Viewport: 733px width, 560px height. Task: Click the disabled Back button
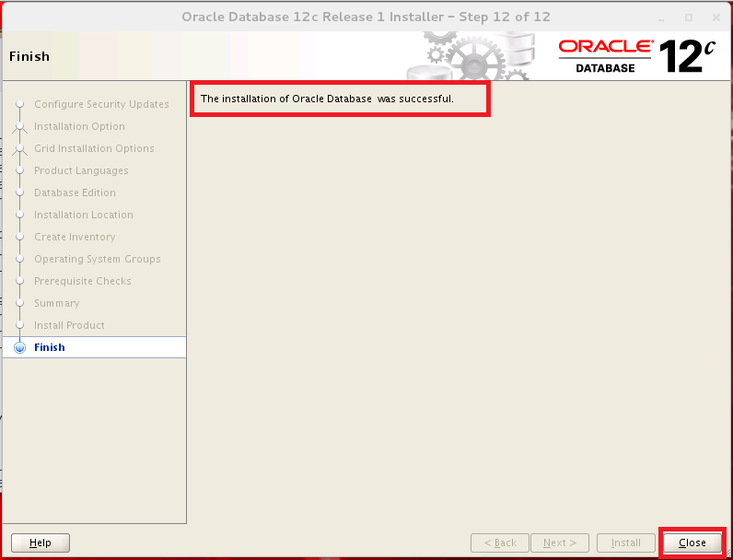pos(500,542)
